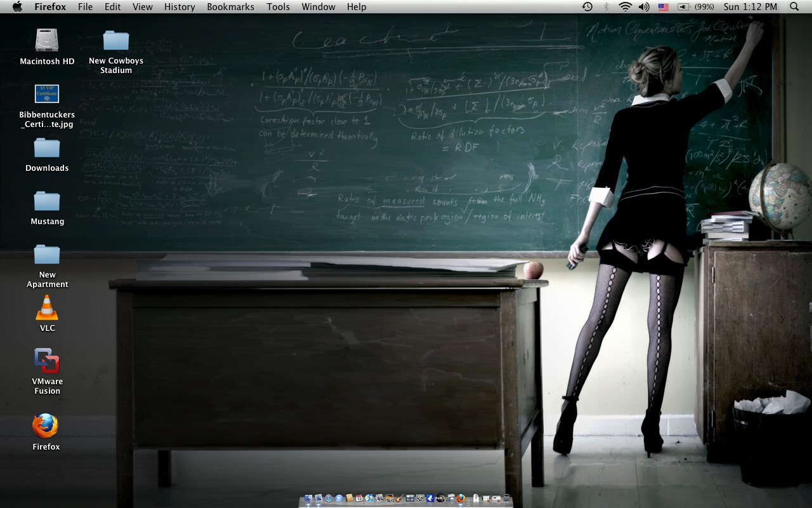
Task: Select the Macintosh HD drive icon
Action: [47, 41]
